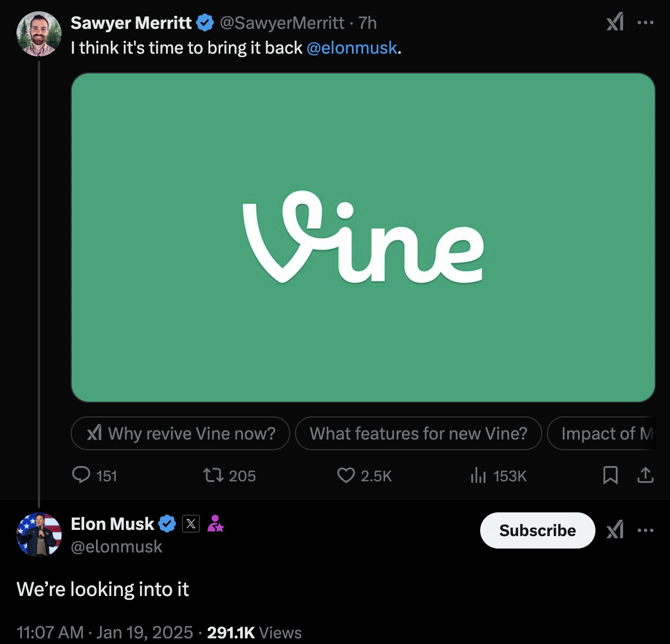Click the reply comment icon on Sawyer's post
Viewport: 670px width, 644px height.
click(81, 475)
